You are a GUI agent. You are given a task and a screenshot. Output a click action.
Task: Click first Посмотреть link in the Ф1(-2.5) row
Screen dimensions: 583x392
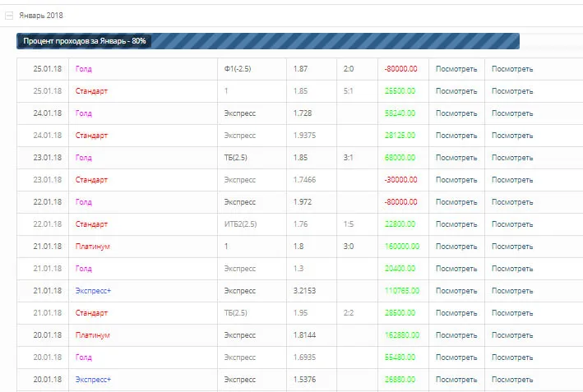(x=456, y=69)
